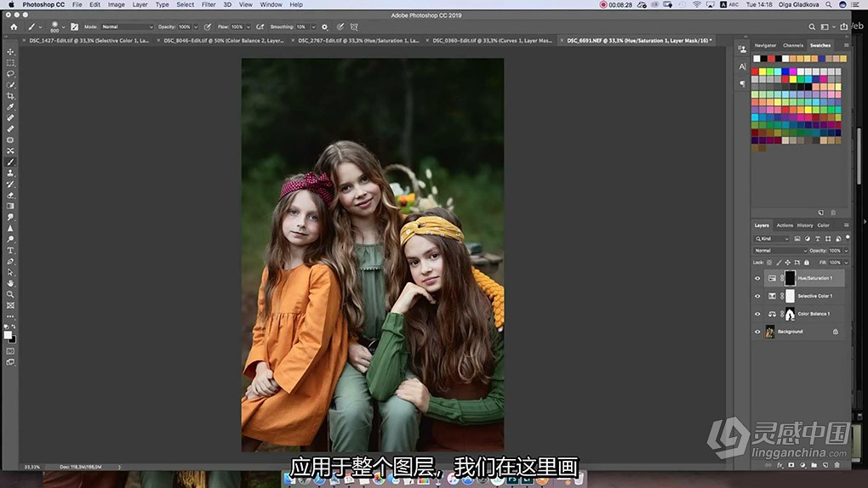
Task: Select the Zoom tool
Action: click(10, 294)
